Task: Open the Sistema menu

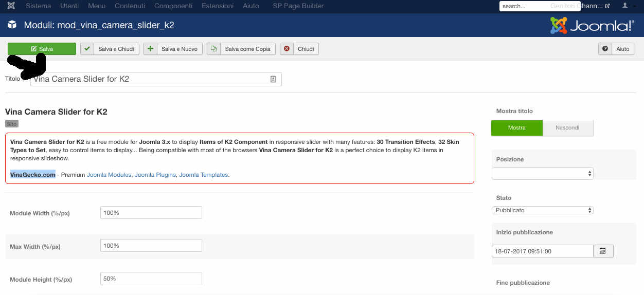Action: click(38, 6)
